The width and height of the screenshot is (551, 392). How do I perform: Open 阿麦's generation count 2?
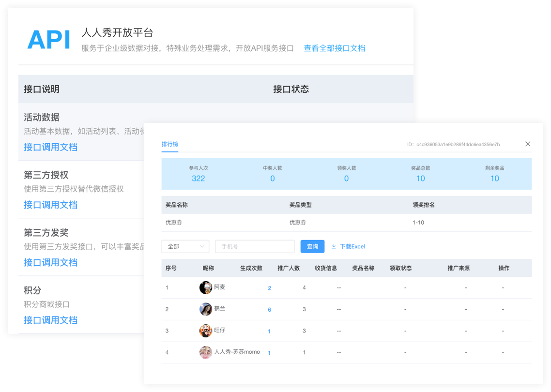(270, 288)
